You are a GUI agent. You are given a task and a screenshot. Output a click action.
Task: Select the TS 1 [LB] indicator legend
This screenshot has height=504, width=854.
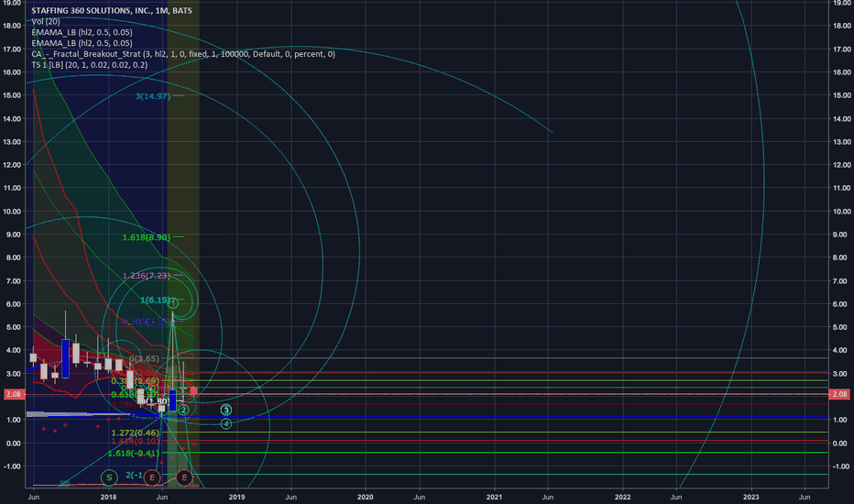(x=89, y=65)
